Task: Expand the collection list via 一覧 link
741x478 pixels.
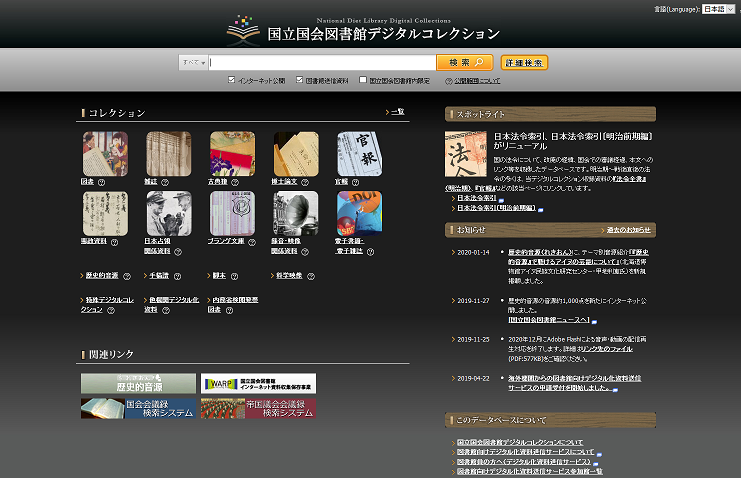Action: 395,113
